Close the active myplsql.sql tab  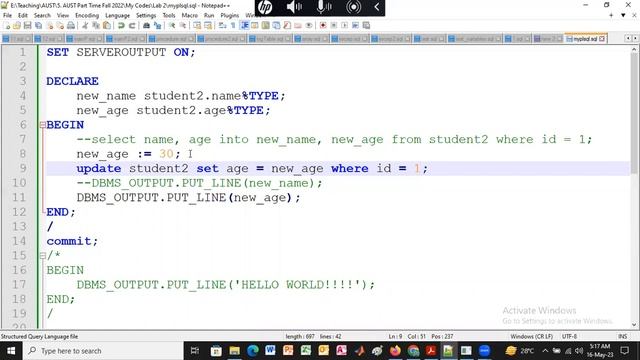click(x=602, y=39)
